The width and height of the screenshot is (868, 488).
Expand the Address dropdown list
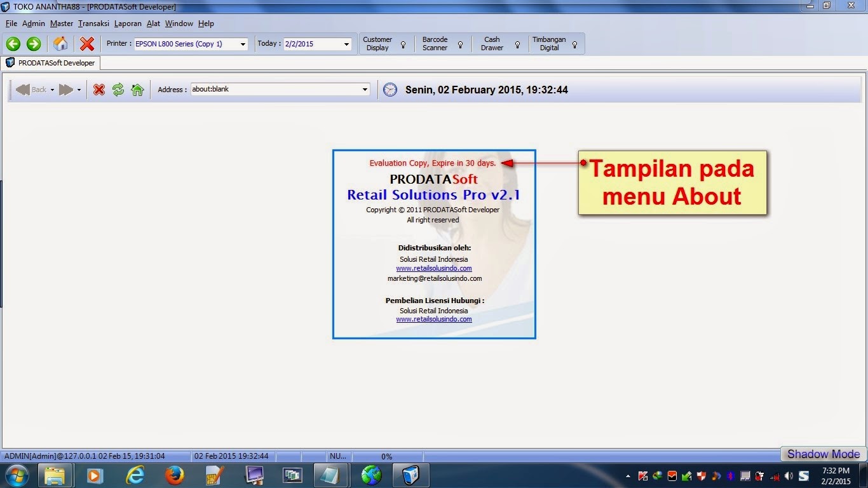click(365, 90)
